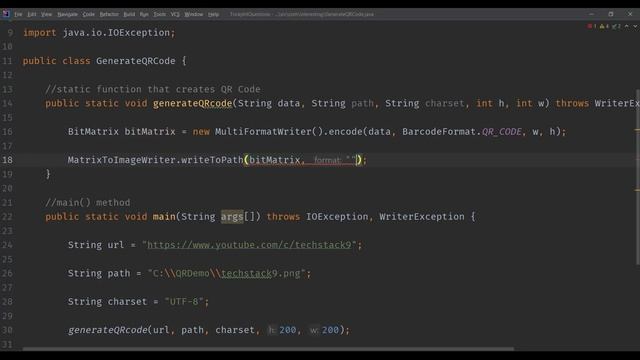Click line number 11 in the gutter

pos(7,61)
